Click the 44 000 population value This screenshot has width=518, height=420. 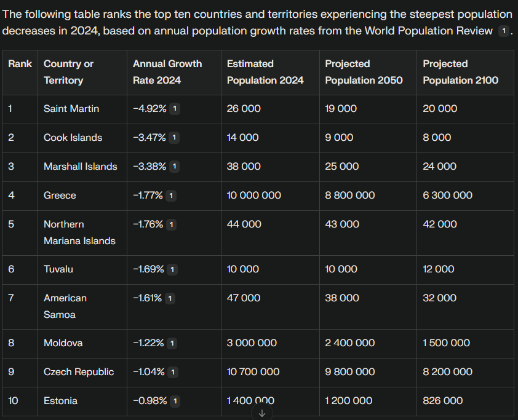pyautogui.click(x=244, y=224)
